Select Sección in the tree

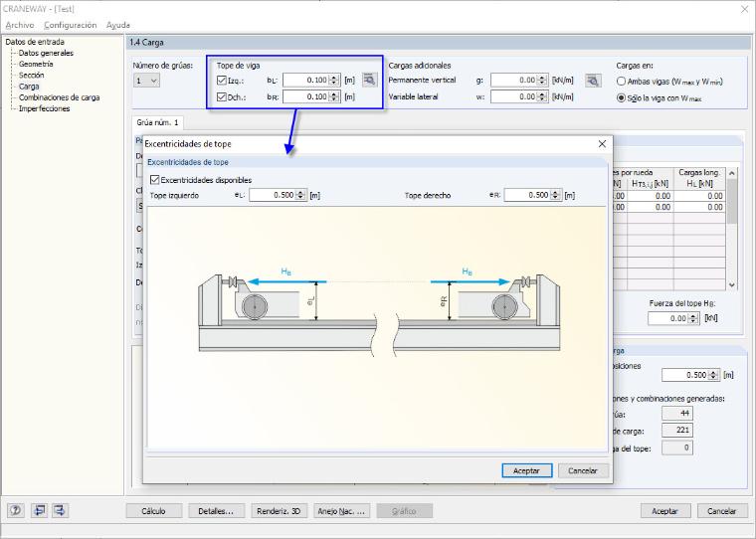pos(32,76)
